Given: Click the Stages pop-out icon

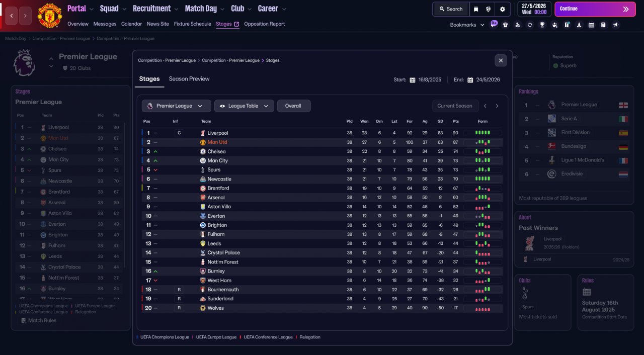Looking at the screenshot, I should 236,24.
